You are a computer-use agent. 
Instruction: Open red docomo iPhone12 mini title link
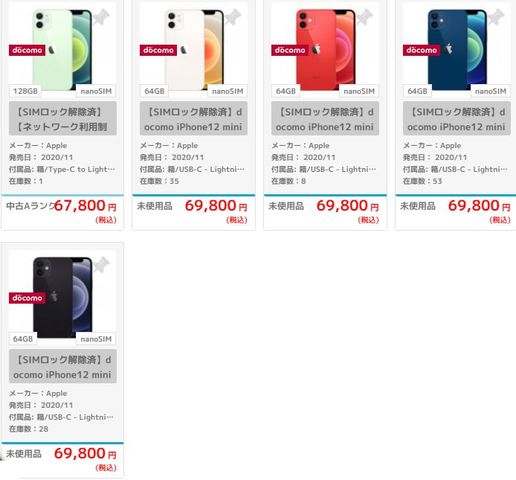coord(325,119)
